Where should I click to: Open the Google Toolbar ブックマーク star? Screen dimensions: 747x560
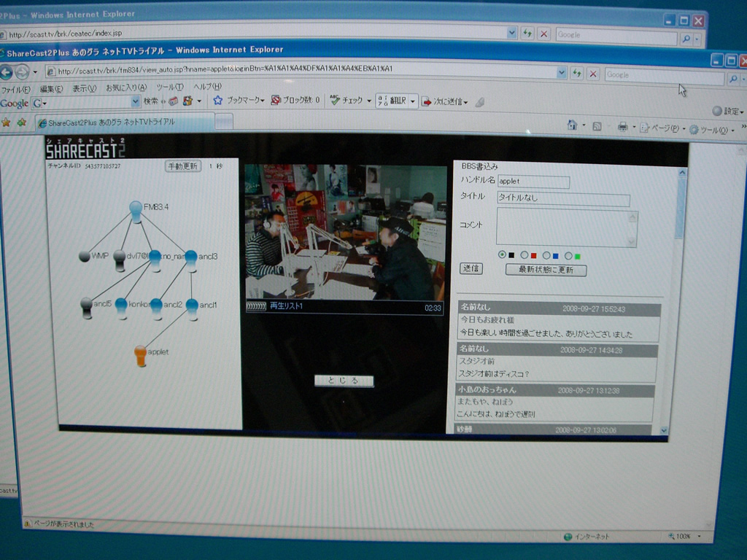tap(217, 100)
